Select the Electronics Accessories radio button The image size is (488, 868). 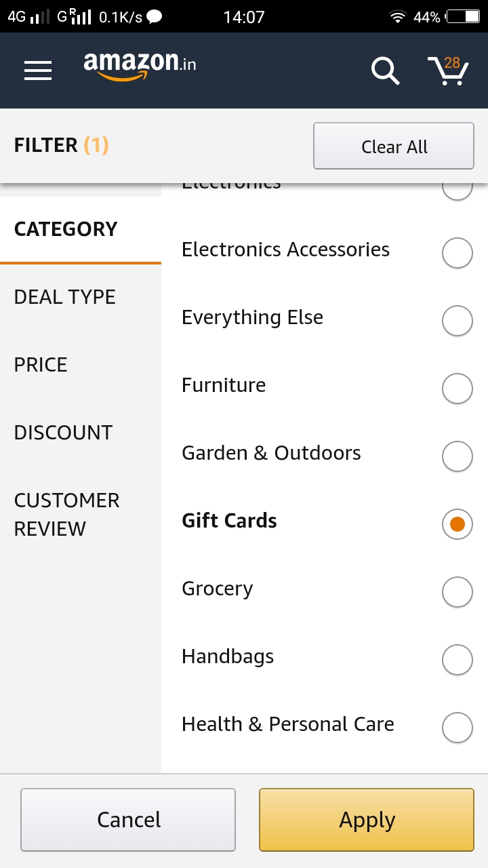click(x=457, y=253)
